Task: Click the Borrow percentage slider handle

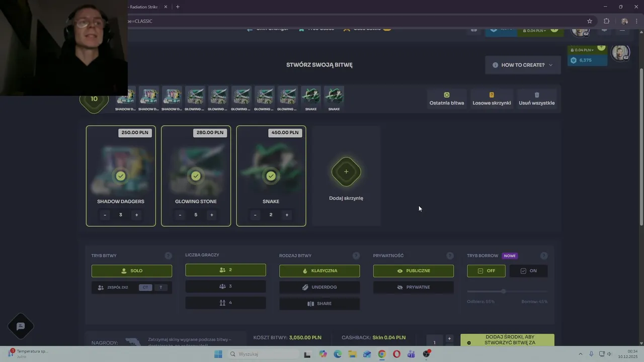Action: 503,291
